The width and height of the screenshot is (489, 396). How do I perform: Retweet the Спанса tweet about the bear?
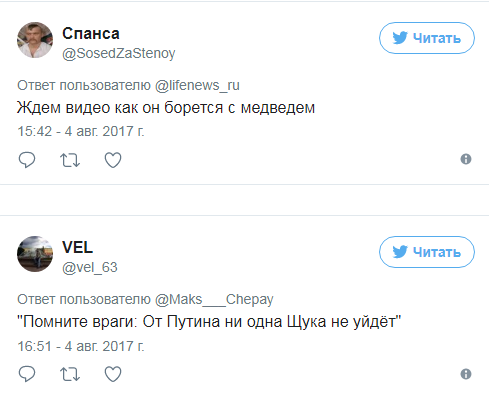pos(70,160)
